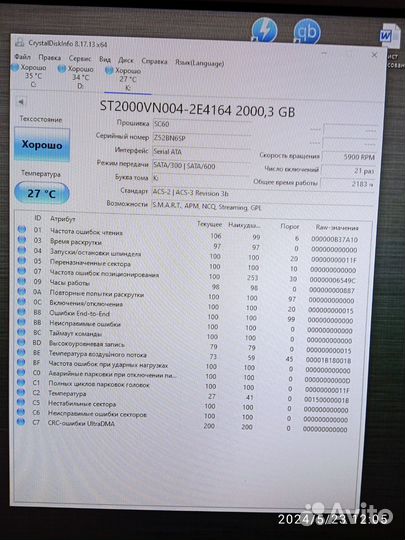405x540 pixels.
Task: Click the Текущее column header
Action: tap(209, 224)
